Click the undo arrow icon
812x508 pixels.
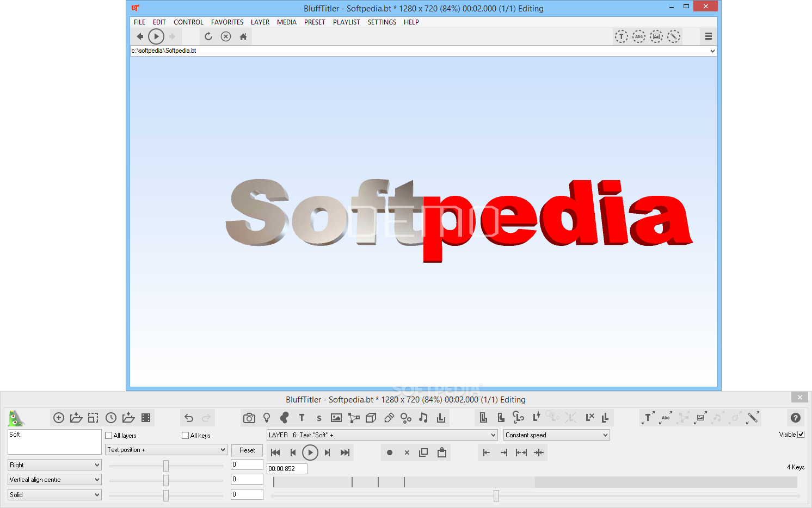pos(189,418)
